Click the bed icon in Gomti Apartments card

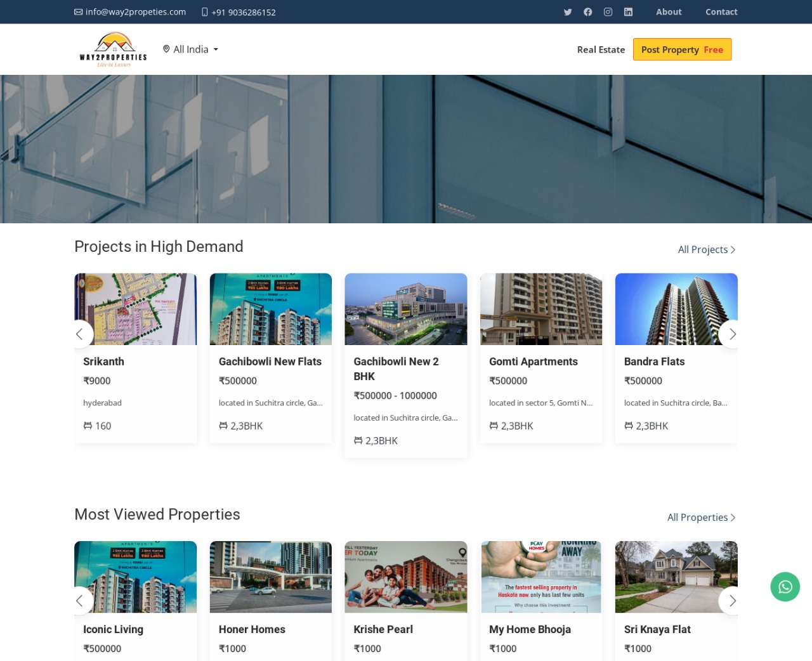click(x=494, y=426)
